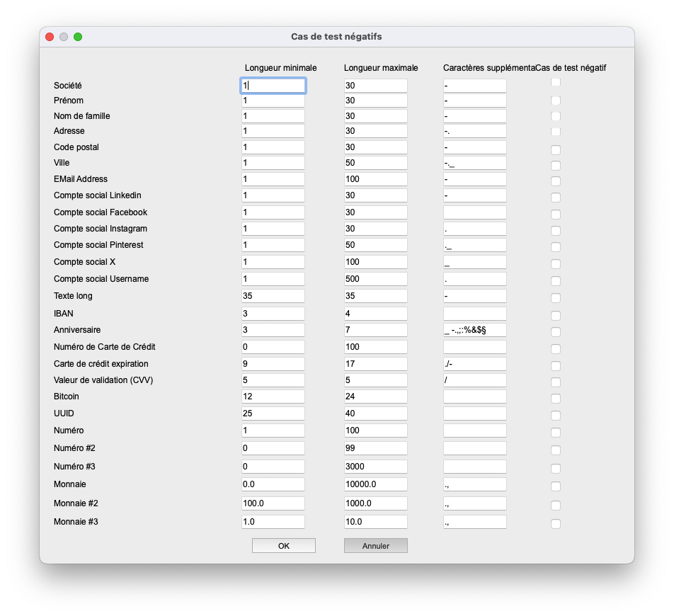
Task: Enable negative test case for Code postal
Action: pos(556,149)
